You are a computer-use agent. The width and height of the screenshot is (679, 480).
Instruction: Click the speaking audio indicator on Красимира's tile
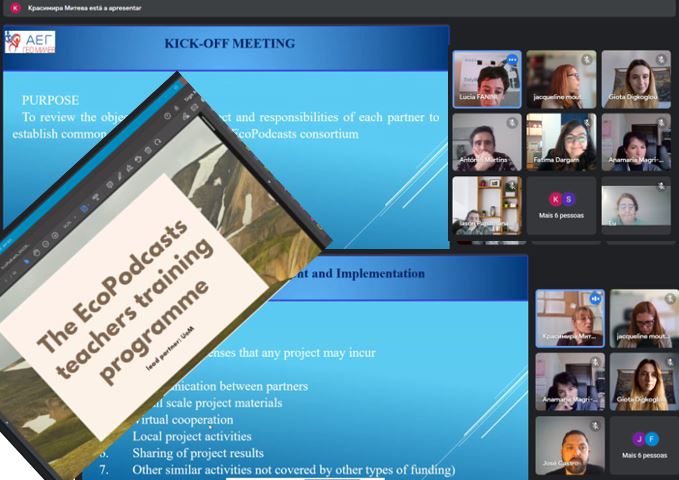click(x=594, y=298)
